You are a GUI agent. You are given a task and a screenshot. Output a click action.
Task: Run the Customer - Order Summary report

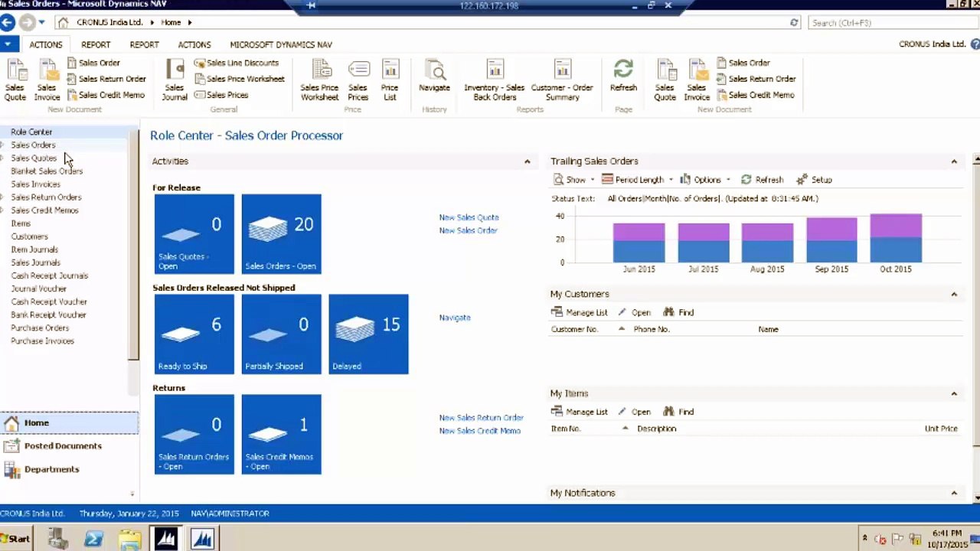click(x=562, y=80)
